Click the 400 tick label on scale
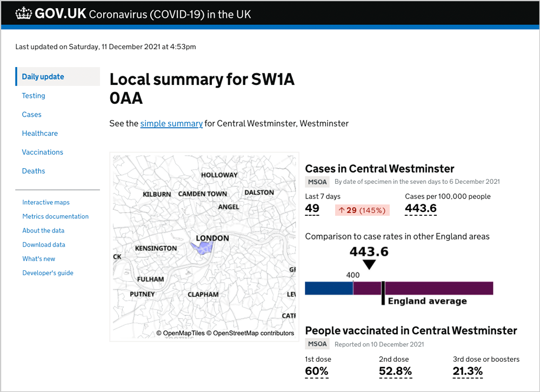This screenshot has width=540, height=392. click(352, 275)
